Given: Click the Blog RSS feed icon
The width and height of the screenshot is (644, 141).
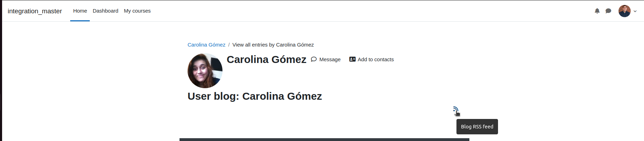Looking at the screenshot, I should point(455,110).
